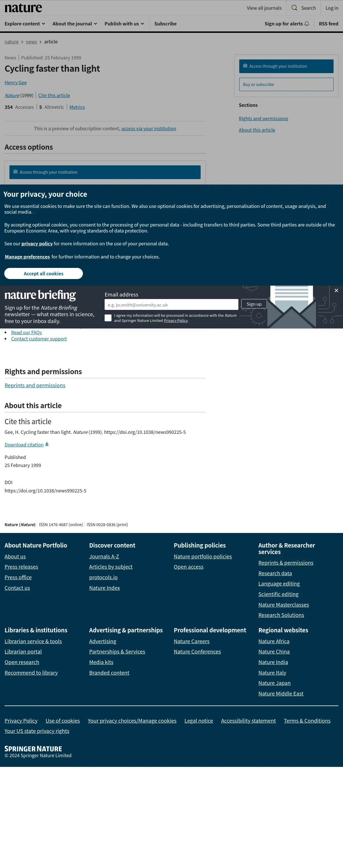Focus the Email address input field
The height and width of the screenshot is (868, 343).
click(171, 304)
